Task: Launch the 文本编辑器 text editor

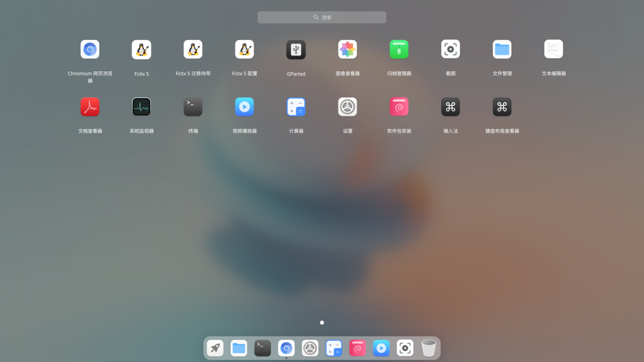Action: 553,49
